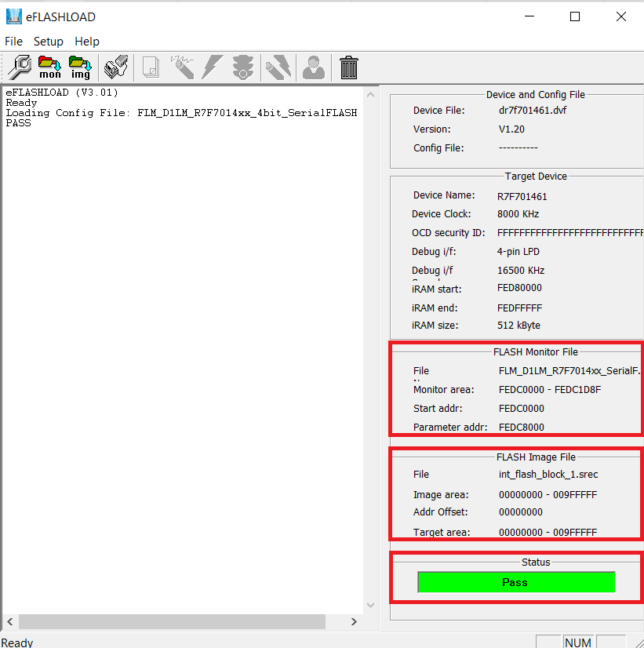Click the OCD security ID value
The height and width of the screenshot is (648, 644).
coord(570,233)
